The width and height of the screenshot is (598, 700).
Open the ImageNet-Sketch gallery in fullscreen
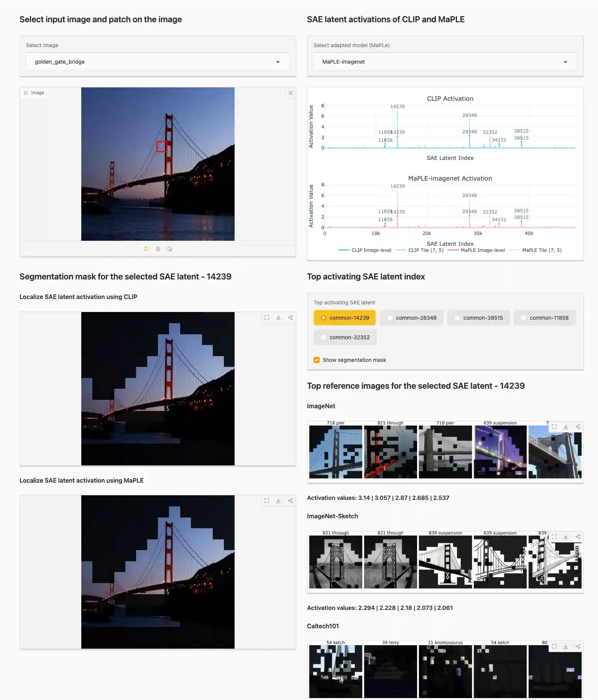(554, 537)
